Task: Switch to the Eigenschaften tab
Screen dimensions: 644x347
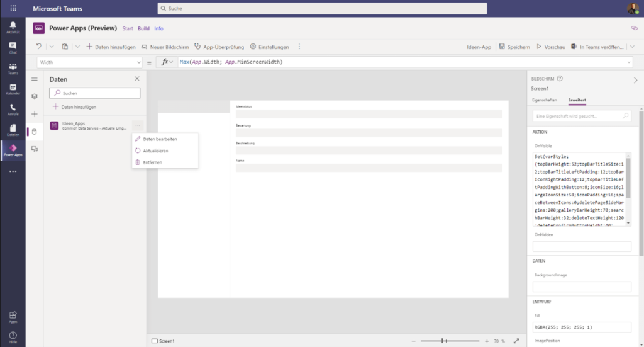Action: pyautogui.click(x=544, y=100)
